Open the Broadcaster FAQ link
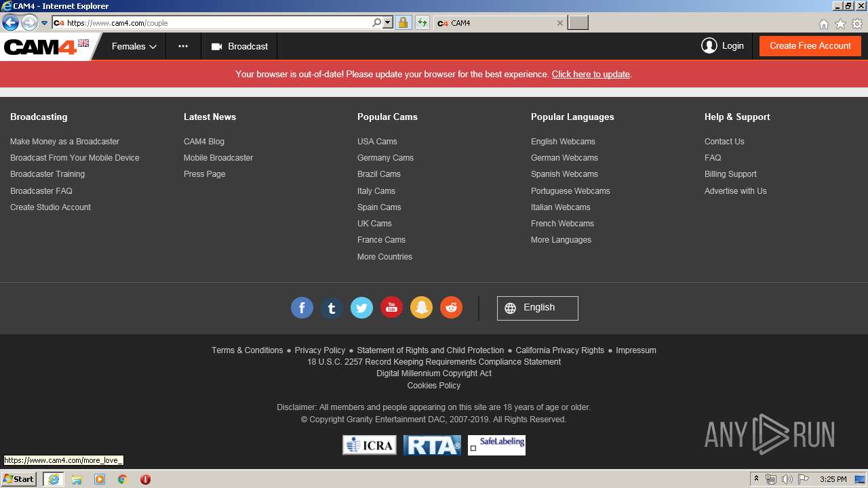The width and height of the screenshot is (868, 488). [x=41, y=191]
